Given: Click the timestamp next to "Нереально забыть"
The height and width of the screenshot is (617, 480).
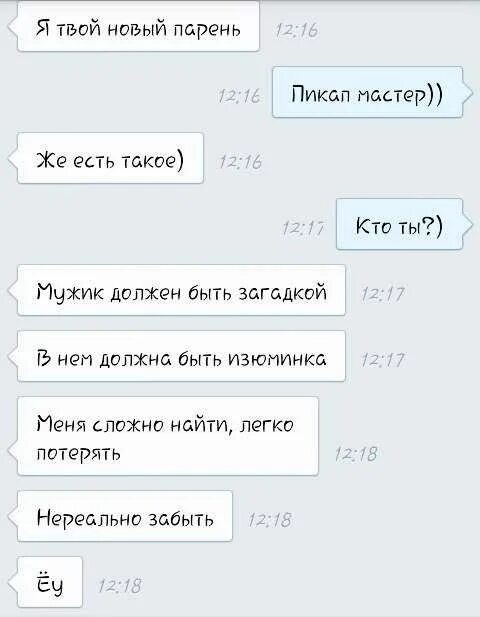Looking at the screenshot, I should (x=270, y=520).
